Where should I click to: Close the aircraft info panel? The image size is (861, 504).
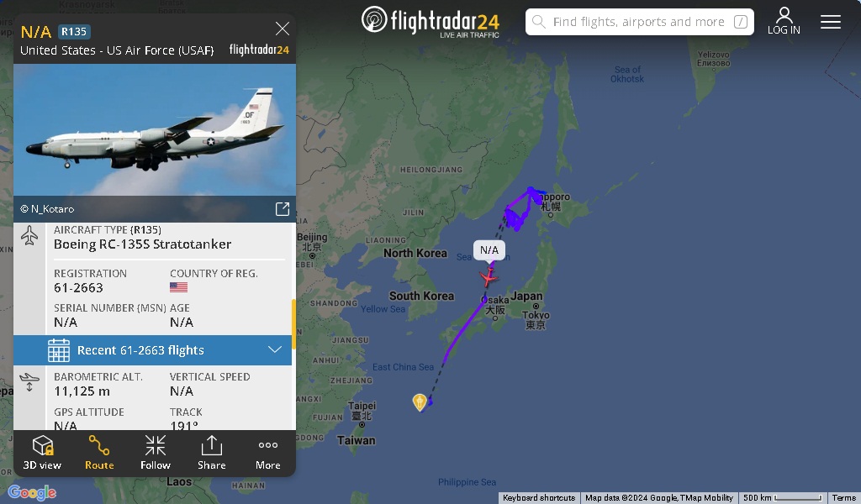283,29
